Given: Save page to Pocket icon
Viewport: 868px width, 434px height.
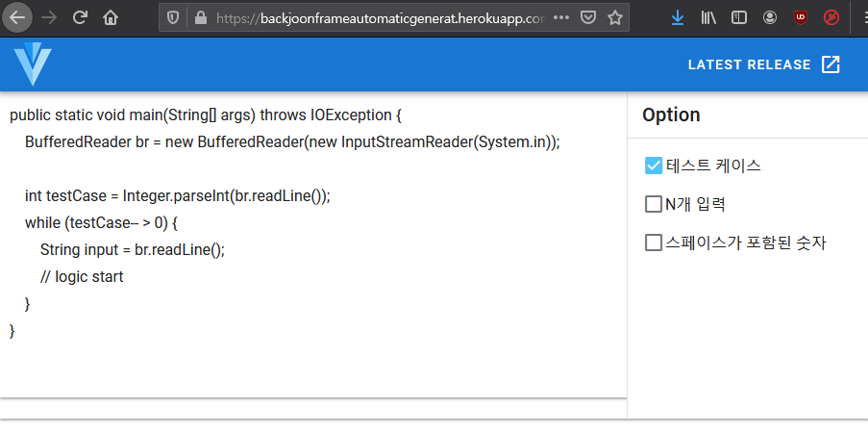Looking at the screenshot, I should [588, 17].
